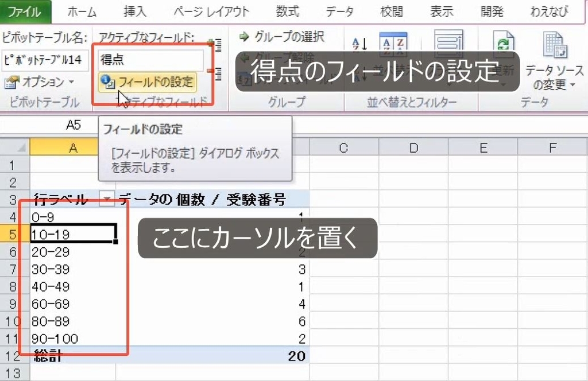Click the cell labeled 80-89
The width and height of the screenshot is (588, 381).
tap(73, 321)
